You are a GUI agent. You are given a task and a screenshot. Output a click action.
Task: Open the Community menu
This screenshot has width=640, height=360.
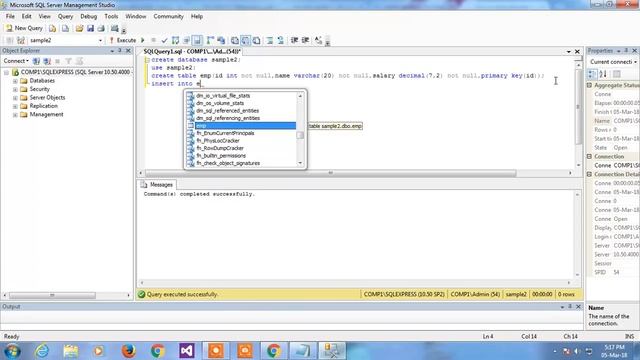168,16
